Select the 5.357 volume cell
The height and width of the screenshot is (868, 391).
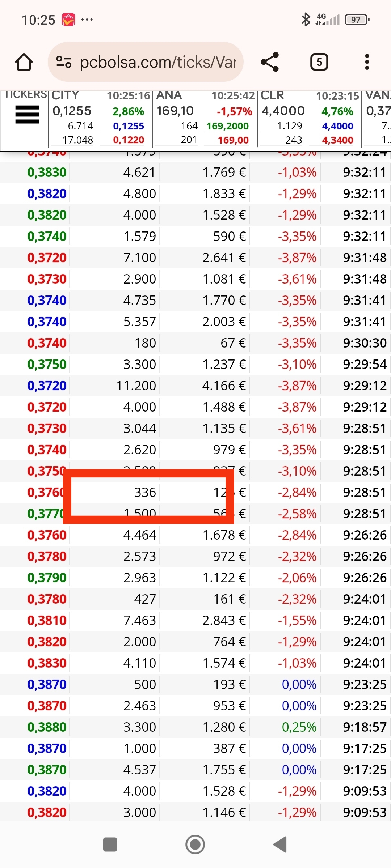tap(139, 322)
